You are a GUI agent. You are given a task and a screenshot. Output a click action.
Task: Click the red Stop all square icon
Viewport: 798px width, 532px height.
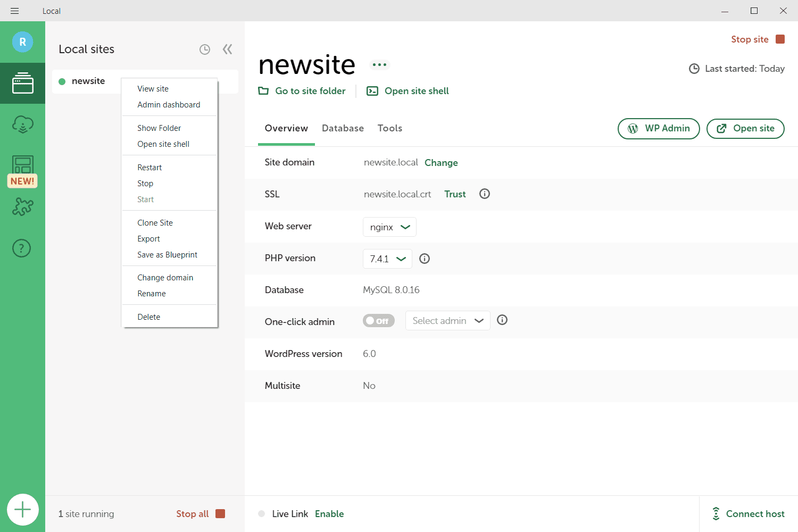(220, 513)
